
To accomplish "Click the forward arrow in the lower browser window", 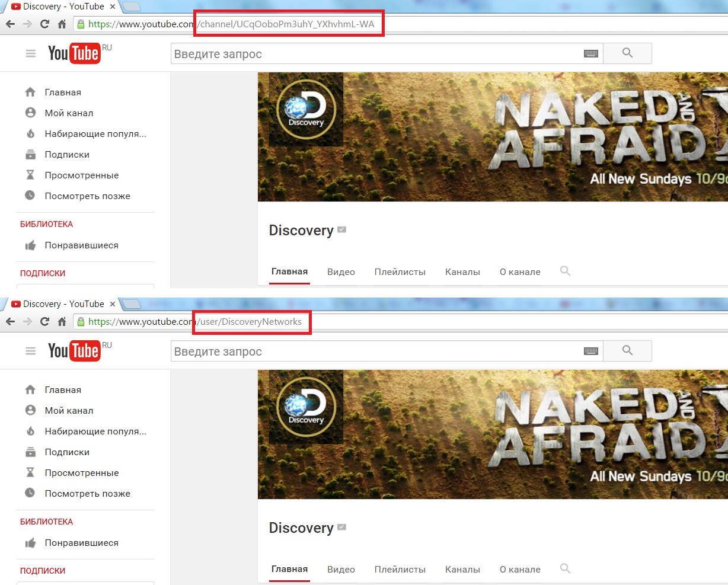I will pyautogui.click(x=27, y=321).
